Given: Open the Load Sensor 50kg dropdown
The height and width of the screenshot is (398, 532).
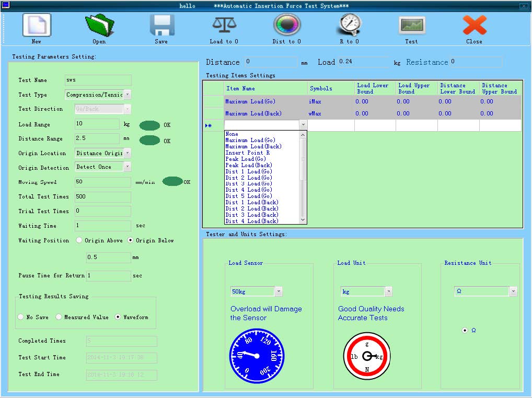Looking at the screenshot, I should pyautogui.click(x=278, y=291).
